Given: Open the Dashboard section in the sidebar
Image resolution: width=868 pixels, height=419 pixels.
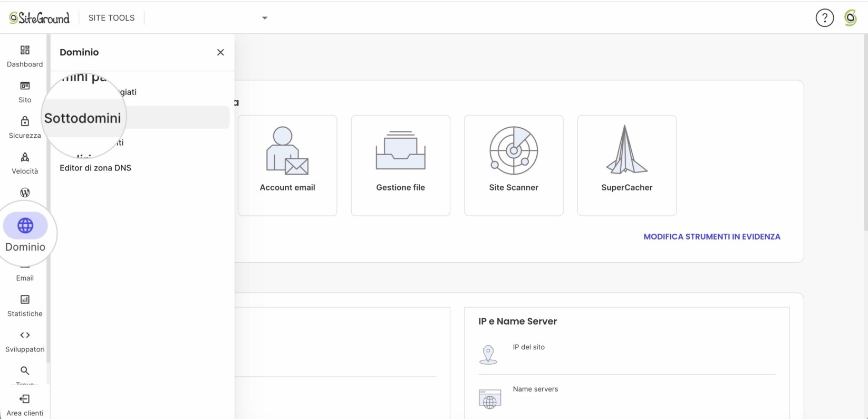Looking at the screenshot, I should [x=25, y=56].
